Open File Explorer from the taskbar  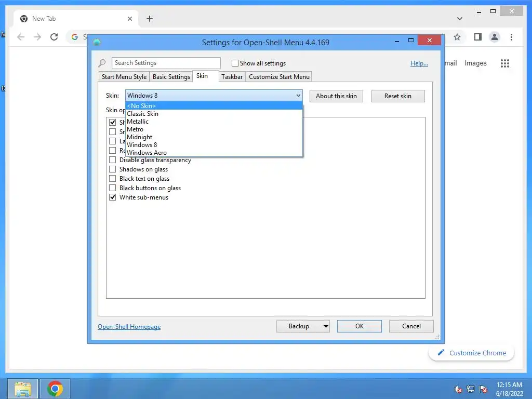(23, 389)
